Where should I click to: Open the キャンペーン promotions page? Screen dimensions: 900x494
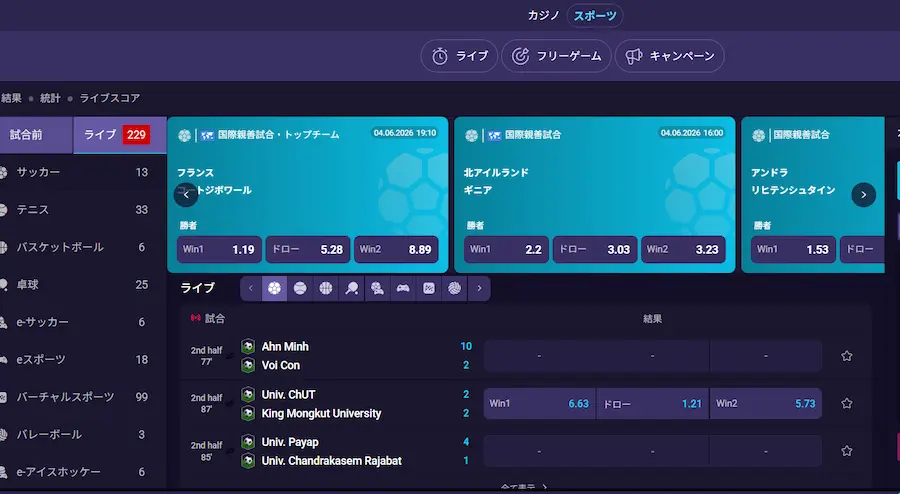click(669, 56)
